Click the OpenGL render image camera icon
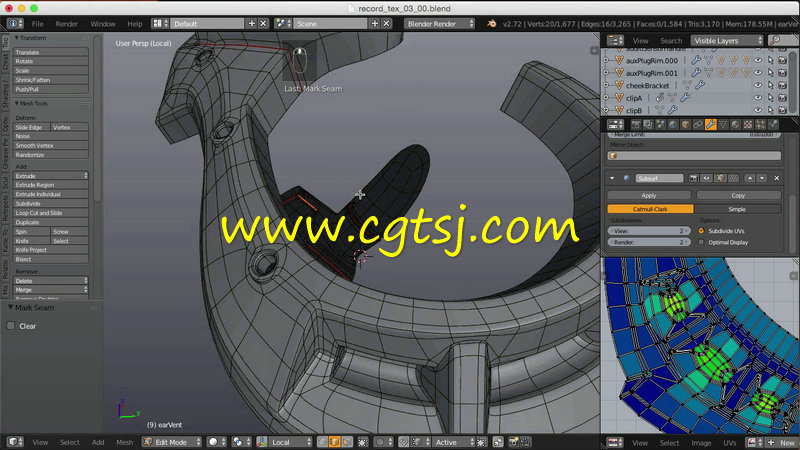The height and width of the screenshot is (450, 800). [x=513, y=442]
